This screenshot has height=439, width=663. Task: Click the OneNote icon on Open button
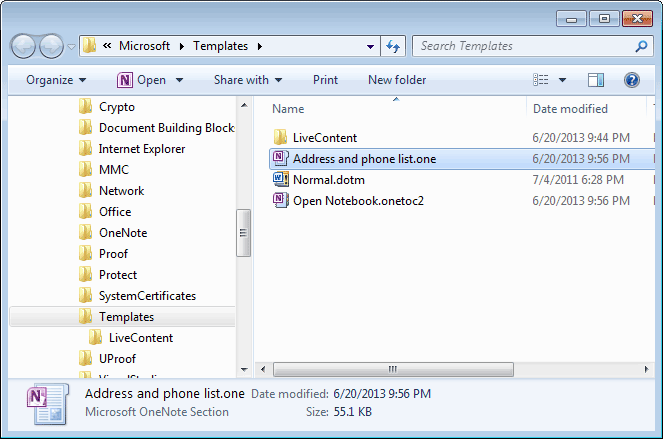pos(125,80)
